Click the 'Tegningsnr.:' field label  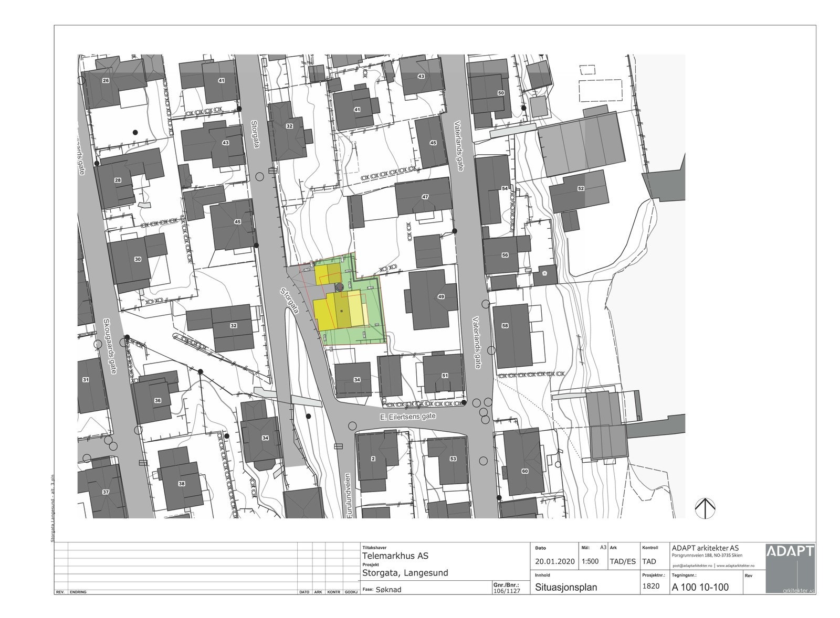[684, 575]
